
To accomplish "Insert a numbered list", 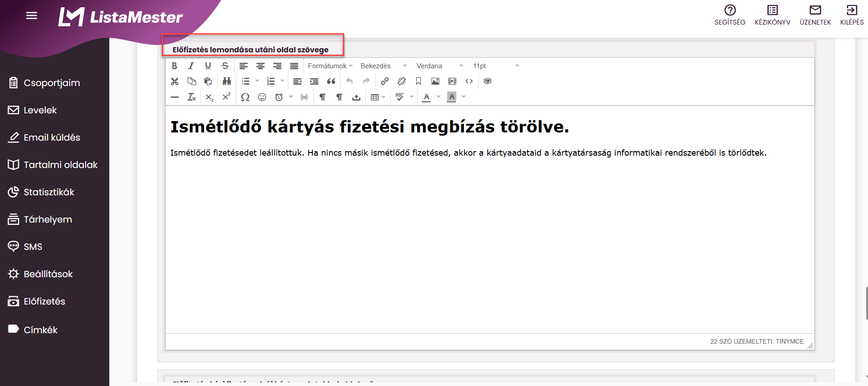I will (x=271, y=81).
